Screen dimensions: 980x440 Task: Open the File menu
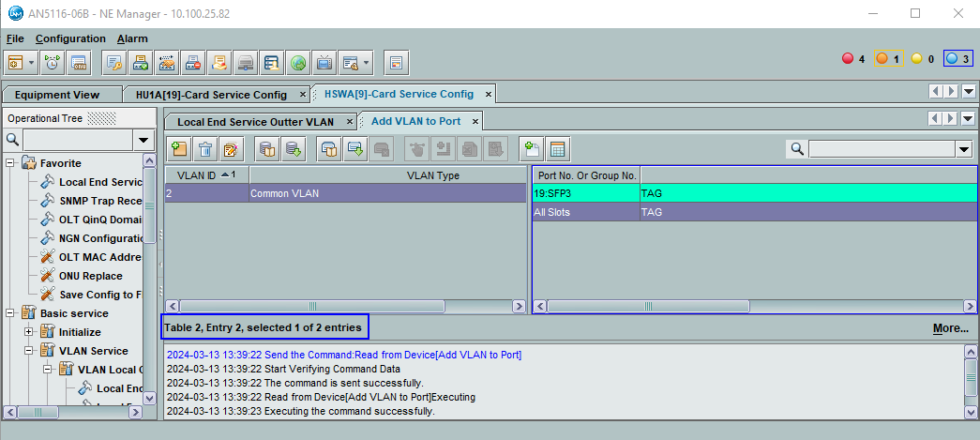coord(15,38)
